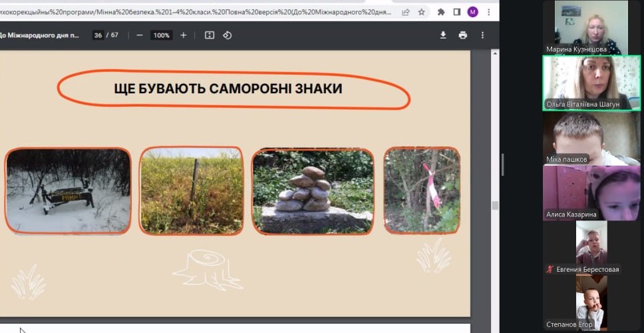Bookmark this page with the star icon
Image resolution: width=644 pixels, height=333 pixels.
click(421, 12)
